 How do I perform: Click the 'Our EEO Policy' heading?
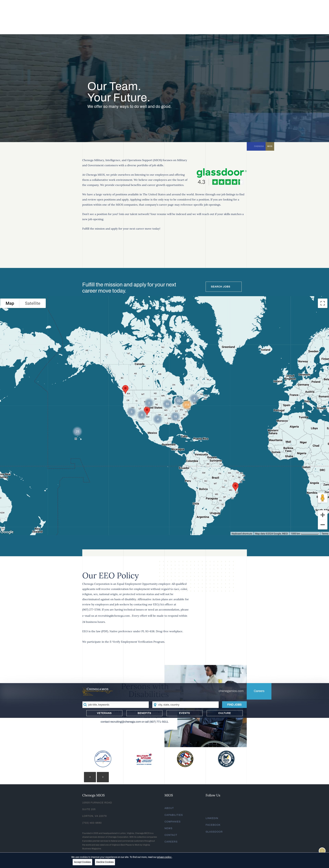coord(111,576)
